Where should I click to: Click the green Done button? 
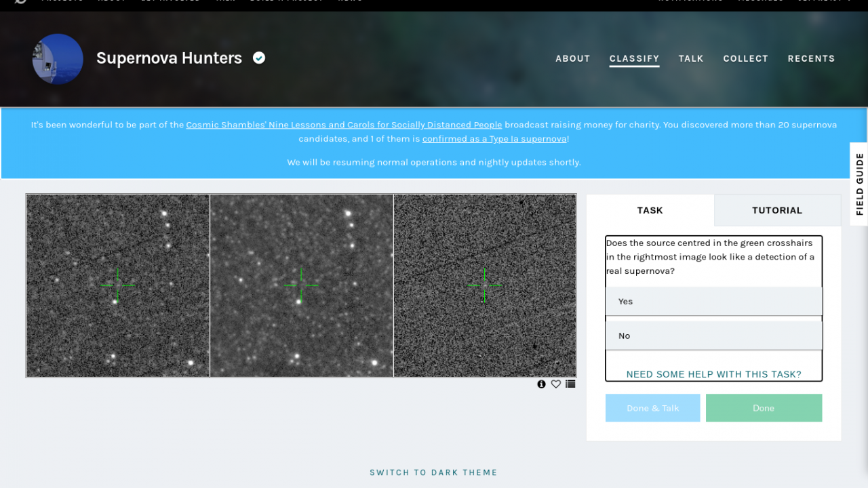click(764, 408)
